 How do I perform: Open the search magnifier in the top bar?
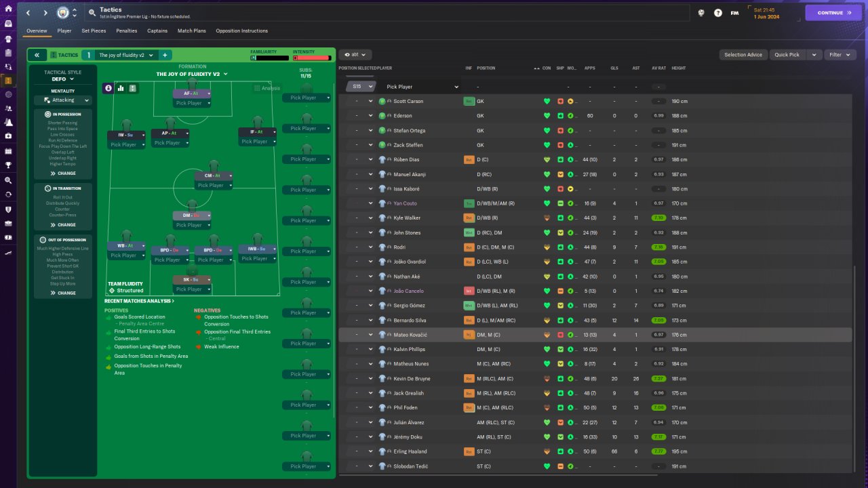(92, 13)
